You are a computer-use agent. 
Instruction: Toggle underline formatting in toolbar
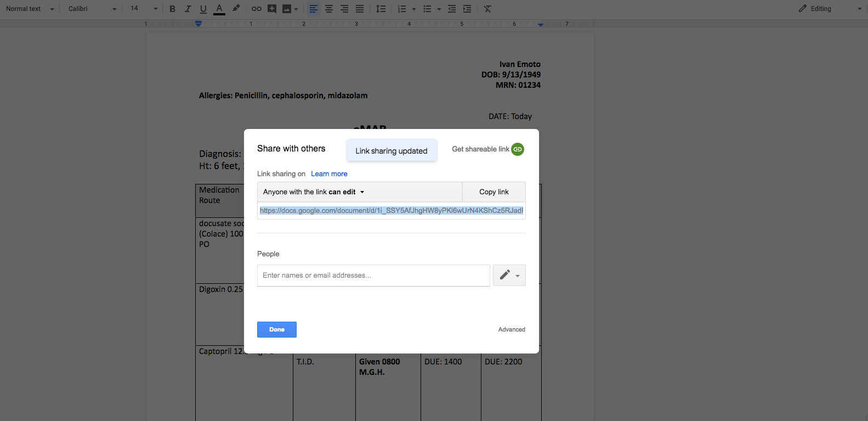click(203, 9)
